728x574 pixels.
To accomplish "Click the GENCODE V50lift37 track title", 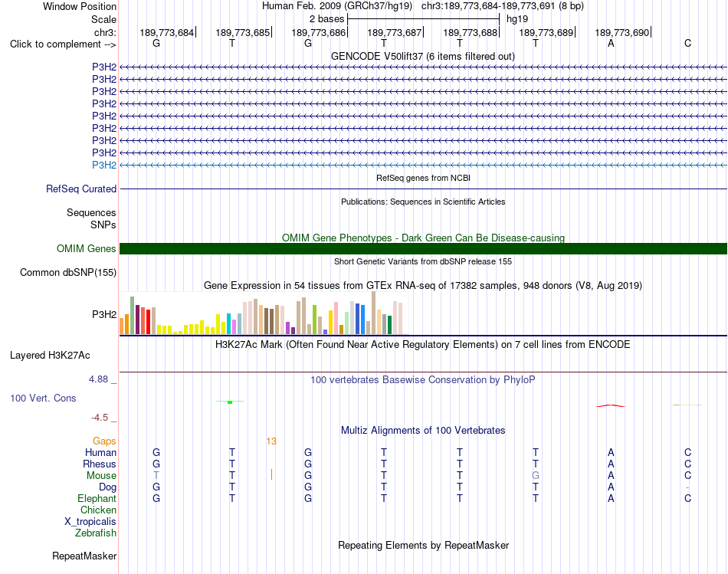I will click(x=422, y=56).
